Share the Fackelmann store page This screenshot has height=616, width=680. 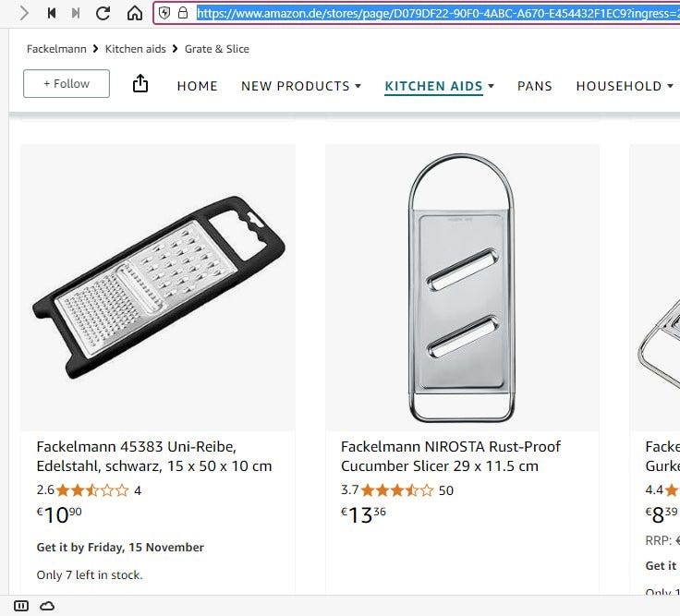140,84
